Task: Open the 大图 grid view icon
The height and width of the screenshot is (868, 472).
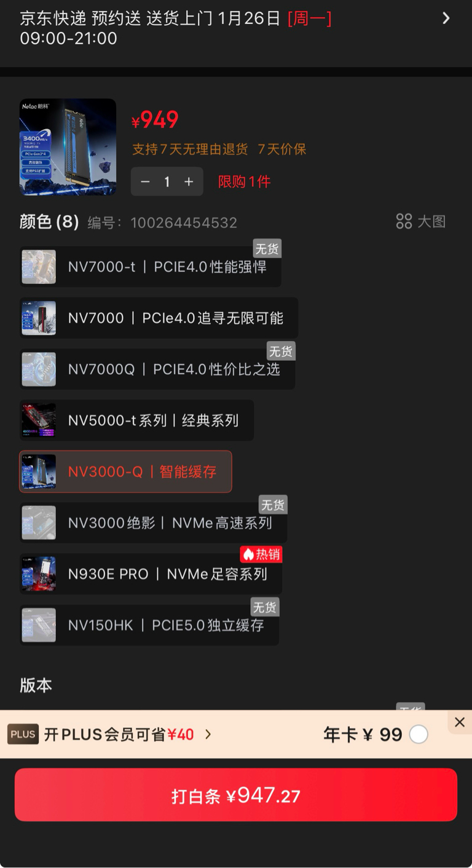Action: pyautogui.click(x=404, y=221)
